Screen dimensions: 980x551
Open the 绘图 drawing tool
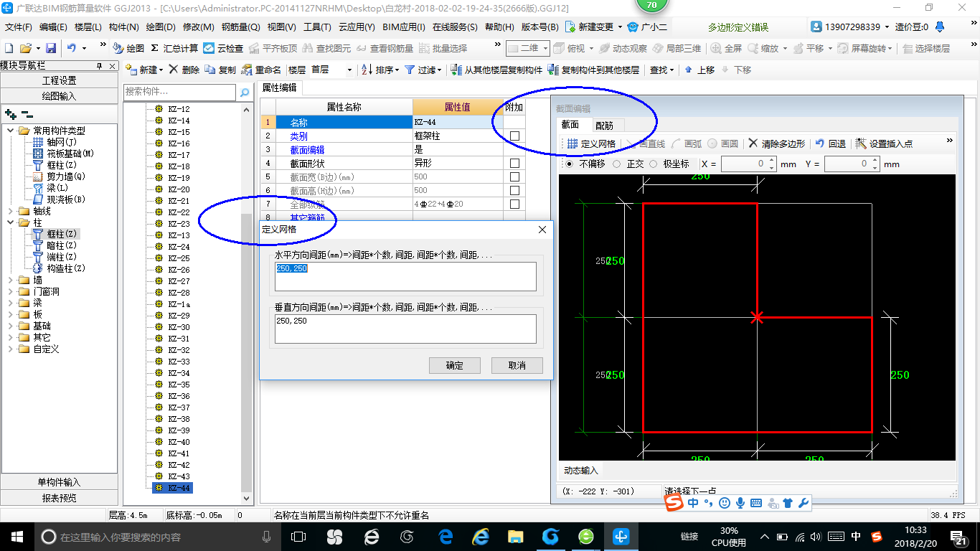[129, 48]
